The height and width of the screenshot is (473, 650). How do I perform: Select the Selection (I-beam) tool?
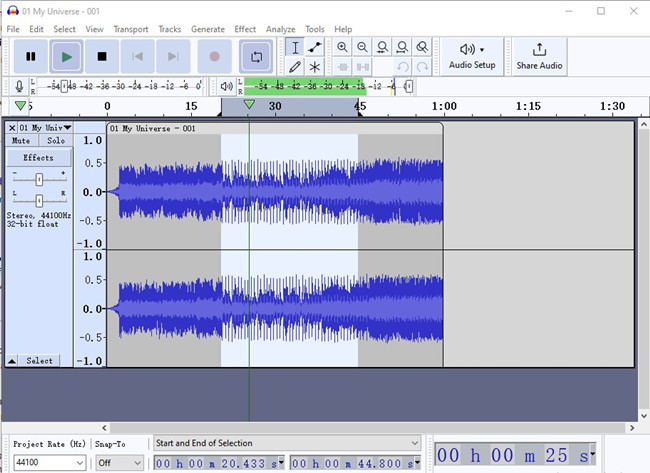point(295,47)
